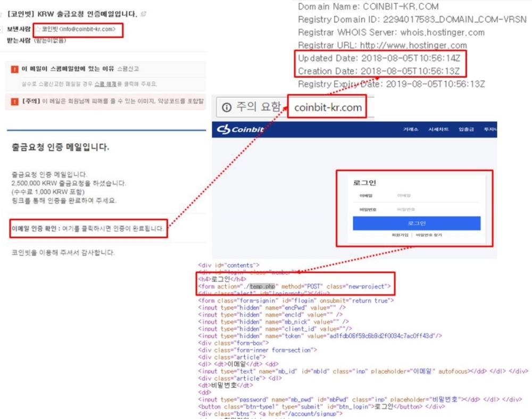Click the hidden input name="token" code line

click(x=320, y=336)
